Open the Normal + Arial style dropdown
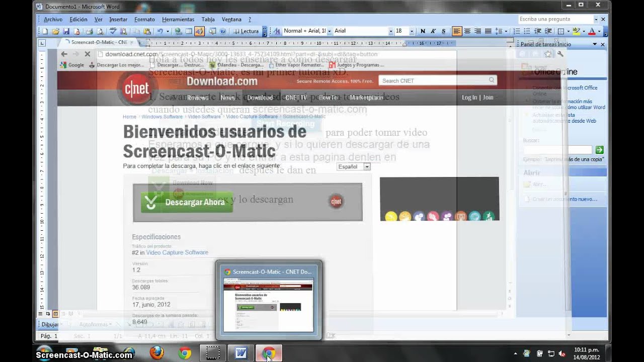This screenshot has width=644, height=362. pos(330,31)
